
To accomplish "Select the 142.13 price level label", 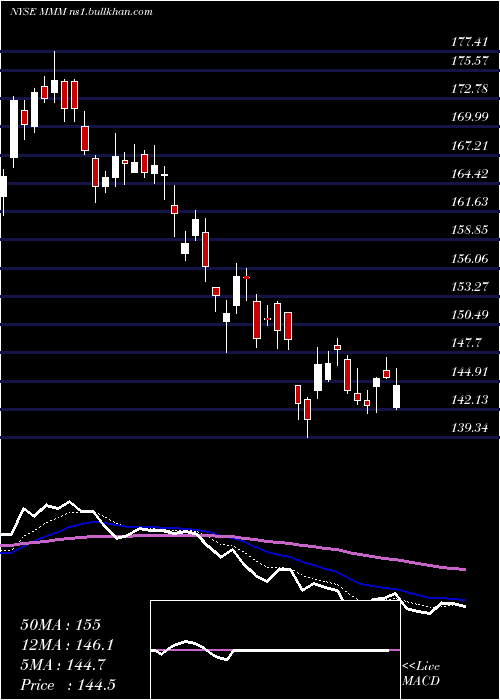I will (470, 400).
